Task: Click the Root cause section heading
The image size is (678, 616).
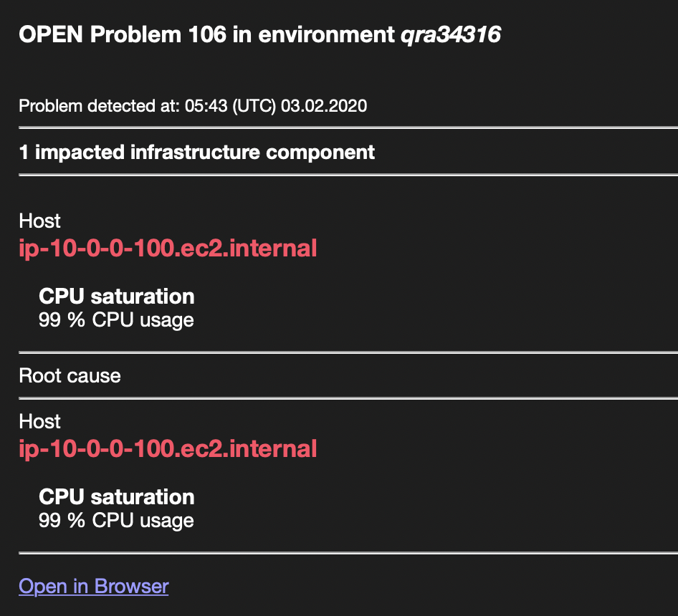Action: coord(70,375)
